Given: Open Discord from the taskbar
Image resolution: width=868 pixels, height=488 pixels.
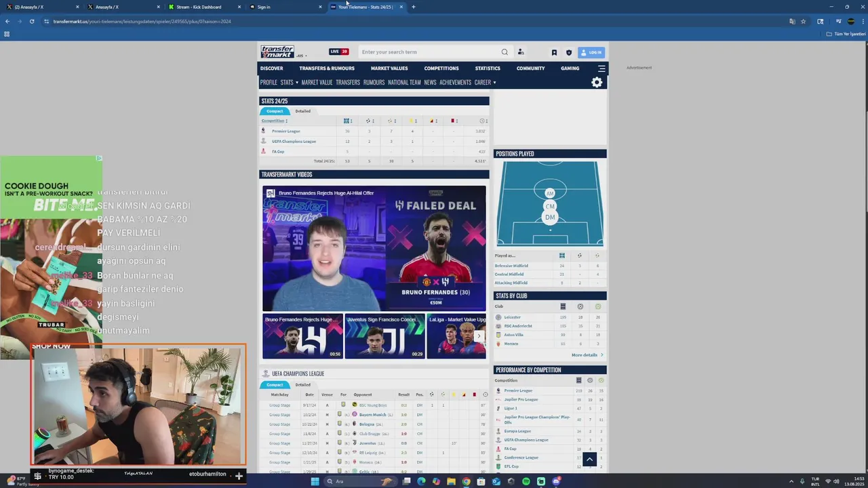Looking at the screenshot, I should coord(556,481).
